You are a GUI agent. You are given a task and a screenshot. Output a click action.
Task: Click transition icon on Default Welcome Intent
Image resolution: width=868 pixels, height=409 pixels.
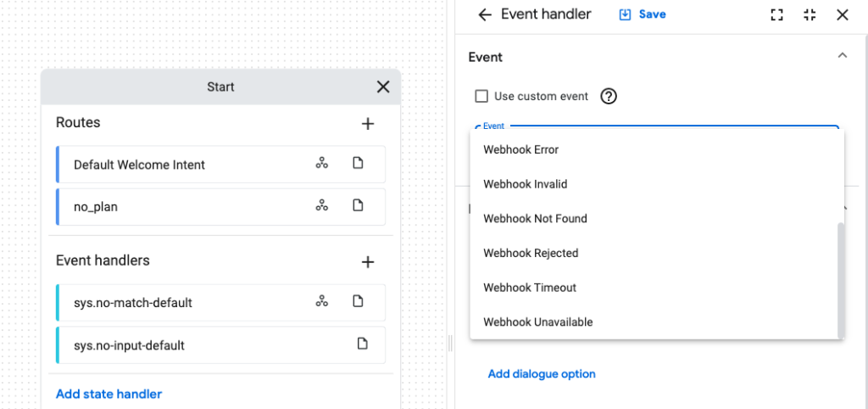click(322, 164)
